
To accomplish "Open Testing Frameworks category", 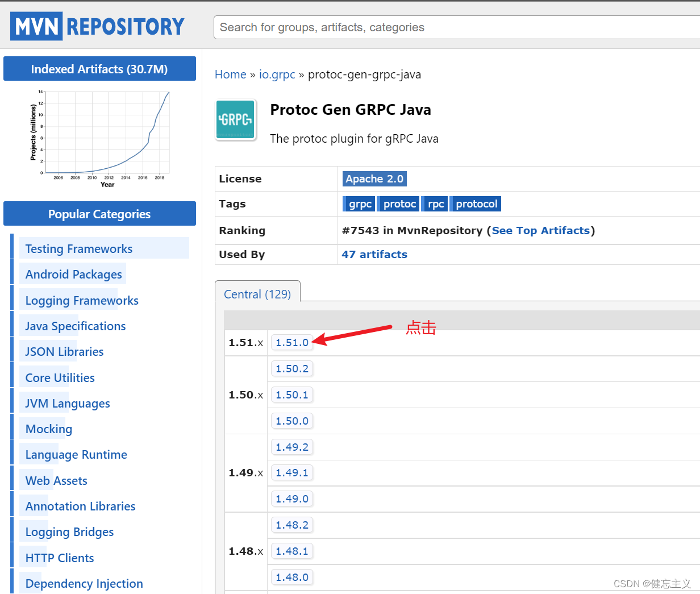I will tap(78, 249).
